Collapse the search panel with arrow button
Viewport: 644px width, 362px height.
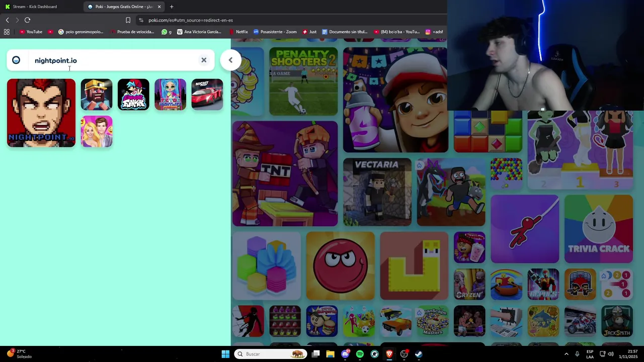click(x=230, y=60)
